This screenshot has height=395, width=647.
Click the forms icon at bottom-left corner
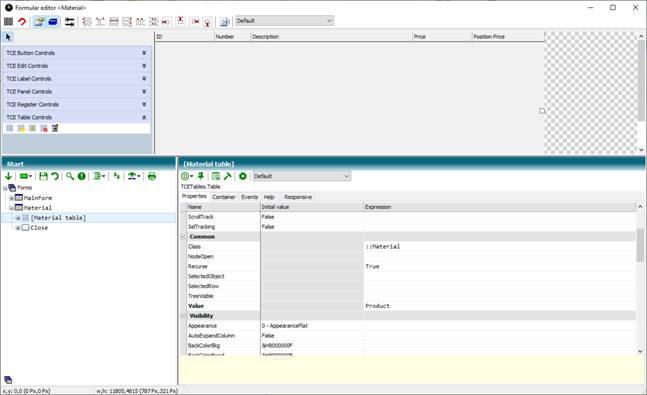click(x=8, y=379)
